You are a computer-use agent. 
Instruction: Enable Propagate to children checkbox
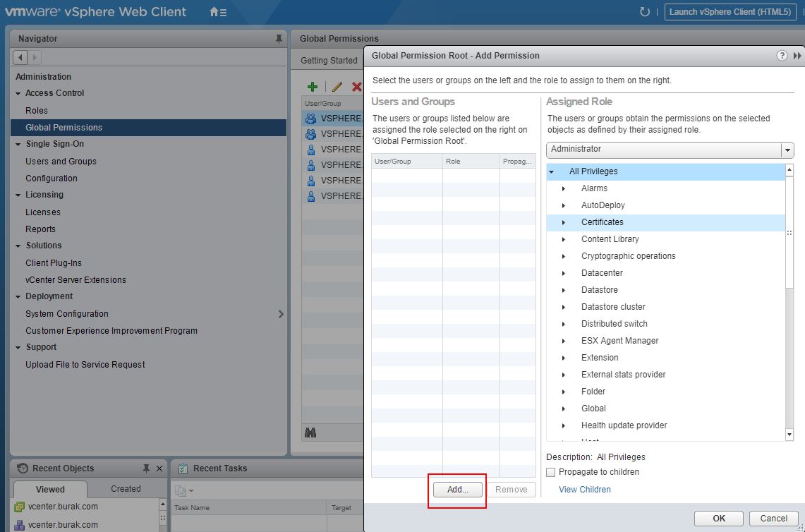pos(551,472)
